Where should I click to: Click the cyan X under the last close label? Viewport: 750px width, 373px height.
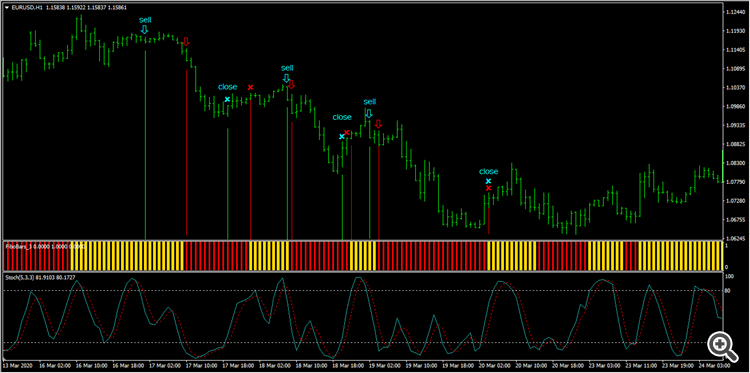coord(488,181)
